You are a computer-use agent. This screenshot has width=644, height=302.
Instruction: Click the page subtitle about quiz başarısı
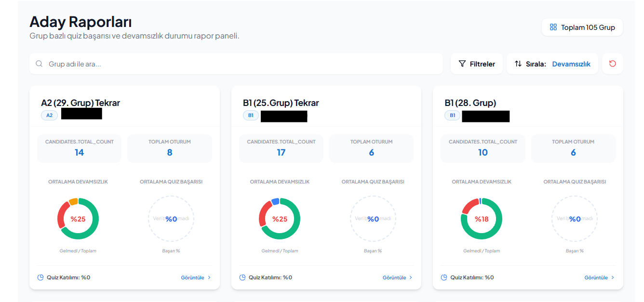(x=134, y=36)
